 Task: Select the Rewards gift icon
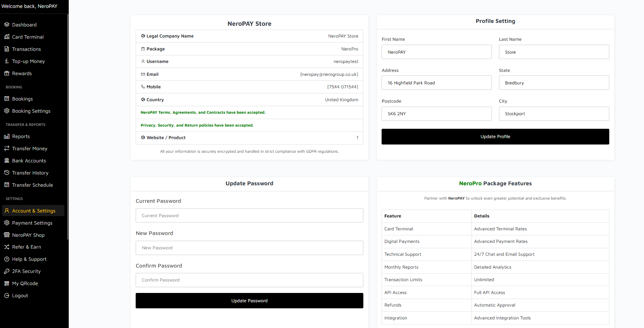point(7,73)
